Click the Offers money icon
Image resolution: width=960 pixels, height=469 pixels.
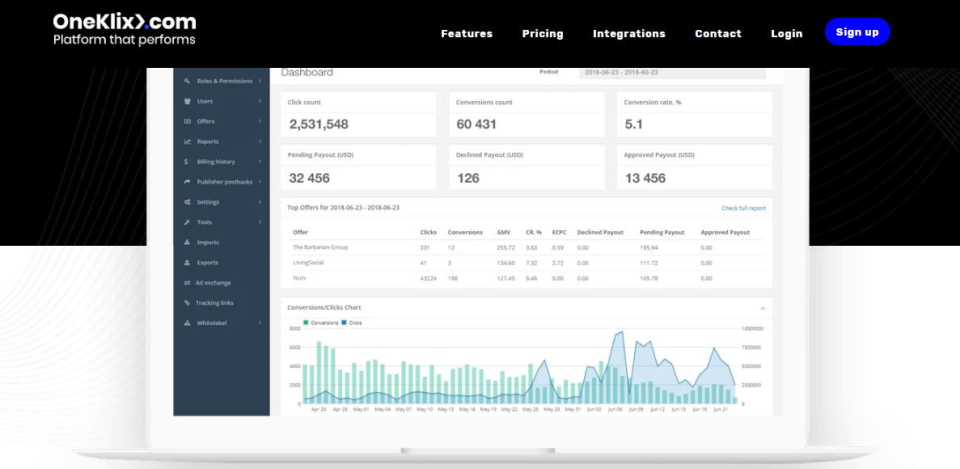(187, 121)
